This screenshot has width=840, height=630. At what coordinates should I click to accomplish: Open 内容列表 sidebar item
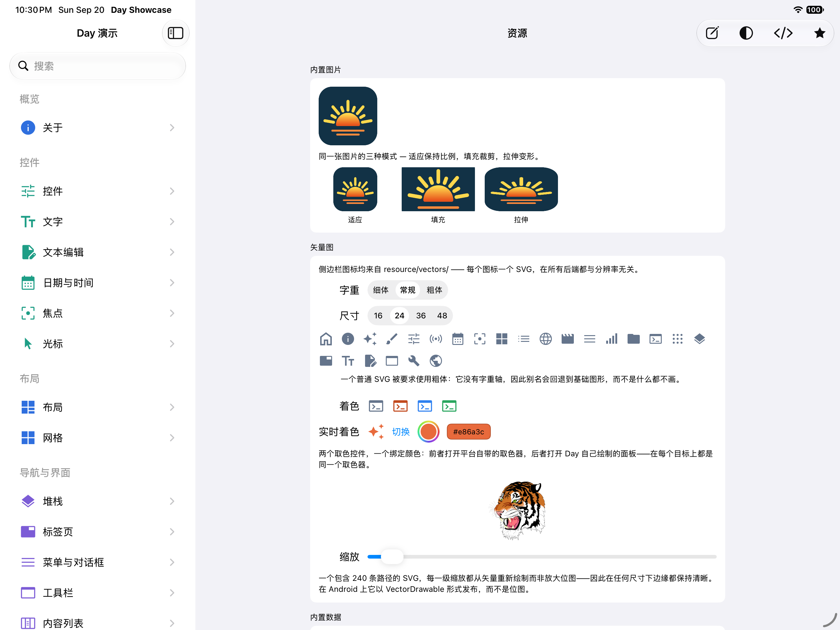(98, 623)
